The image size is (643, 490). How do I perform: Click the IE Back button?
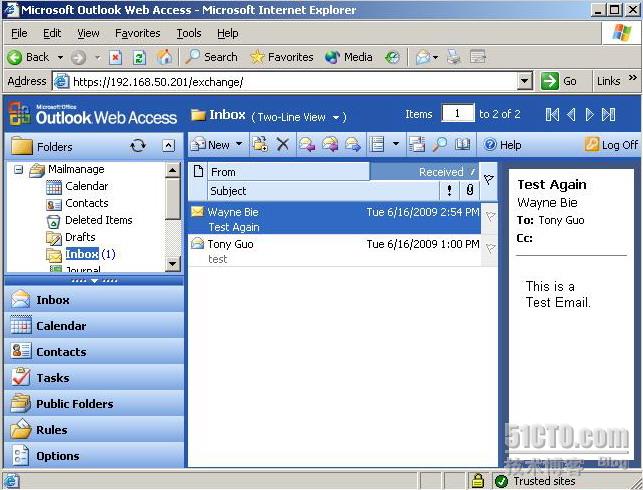[28, 57]
